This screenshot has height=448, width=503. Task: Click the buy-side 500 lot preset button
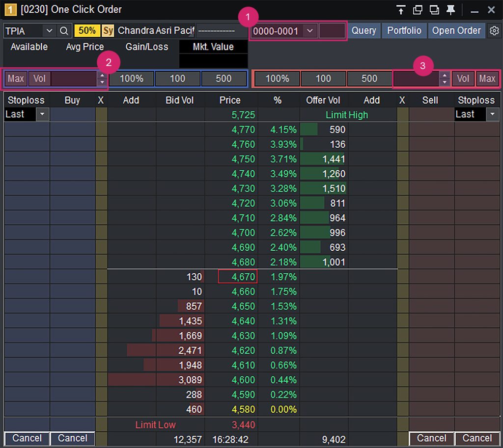224,79
